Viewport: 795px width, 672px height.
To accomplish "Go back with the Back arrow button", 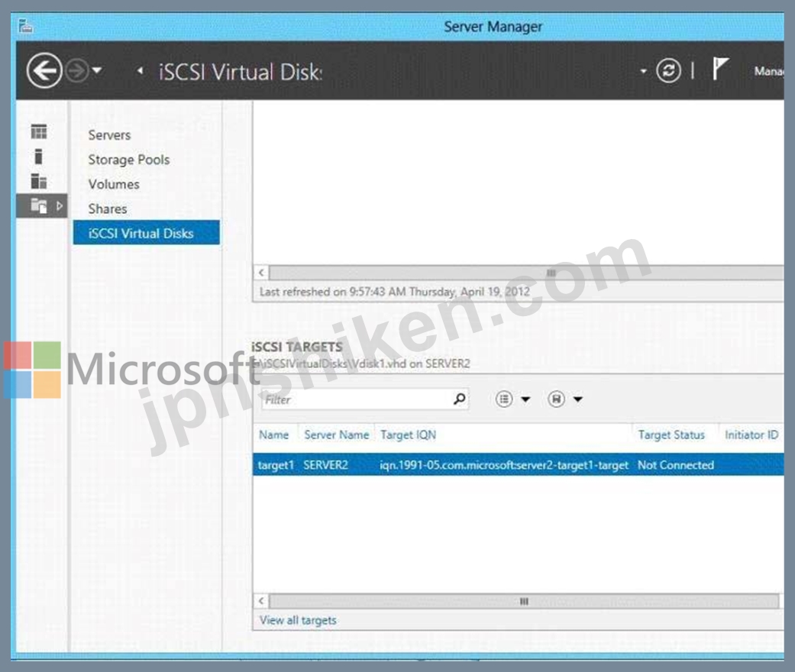I will pyautogui.click(x=44, y=70).
